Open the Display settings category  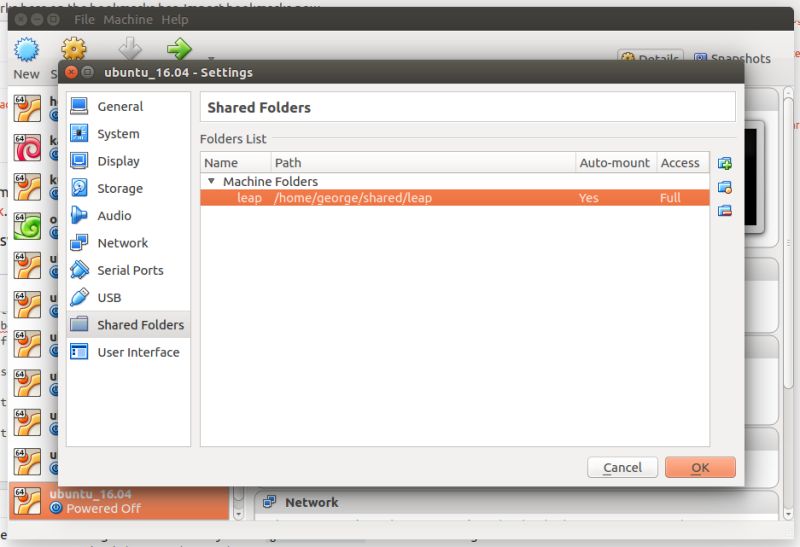coord(128,161)
